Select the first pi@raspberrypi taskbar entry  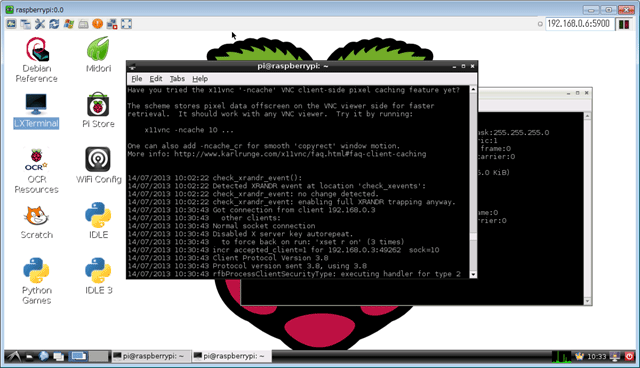150,356
